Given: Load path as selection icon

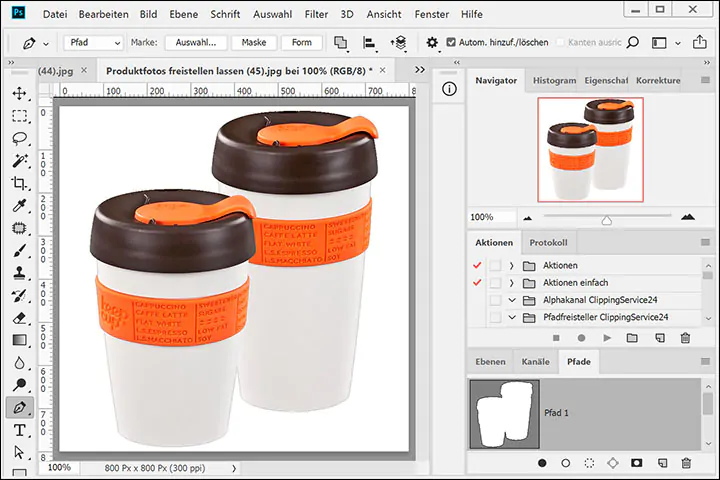Looking at the screenshot, I should [x=590, y=463].
